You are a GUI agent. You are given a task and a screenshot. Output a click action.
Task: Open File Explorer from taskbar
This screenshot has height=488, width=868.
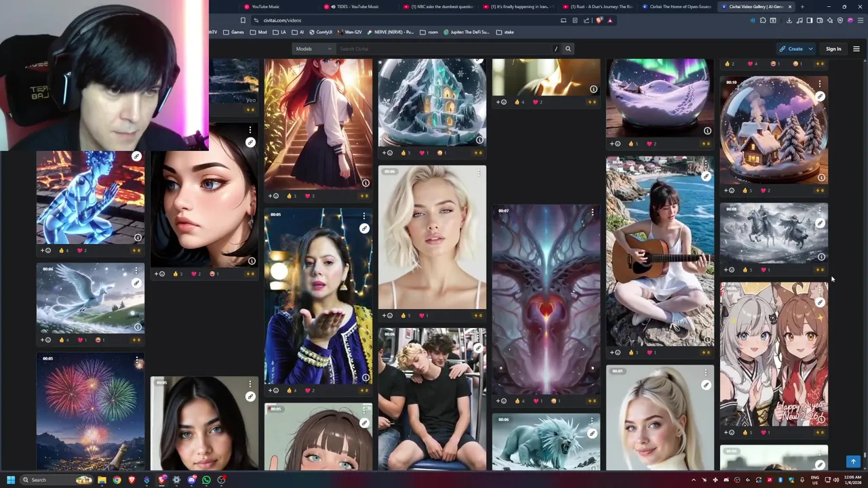point(102,480)
